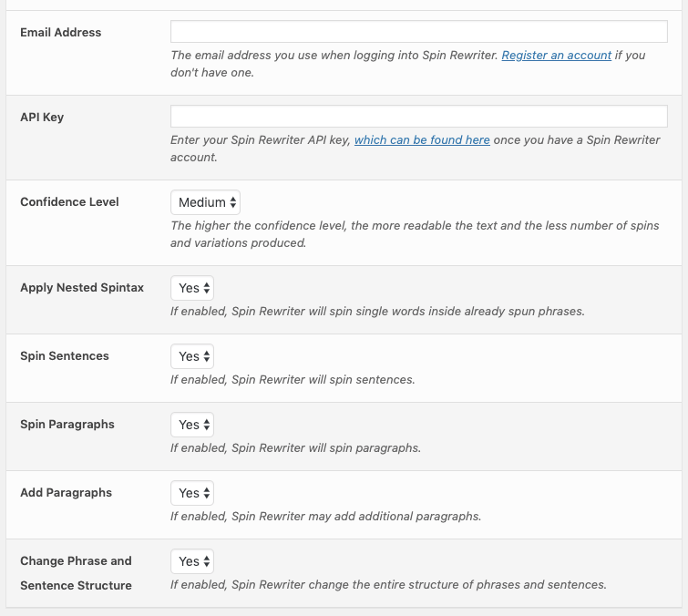Viewport: 688px width, 616px height.
Task: Click the API Key input field
Action: click(419, 117)
